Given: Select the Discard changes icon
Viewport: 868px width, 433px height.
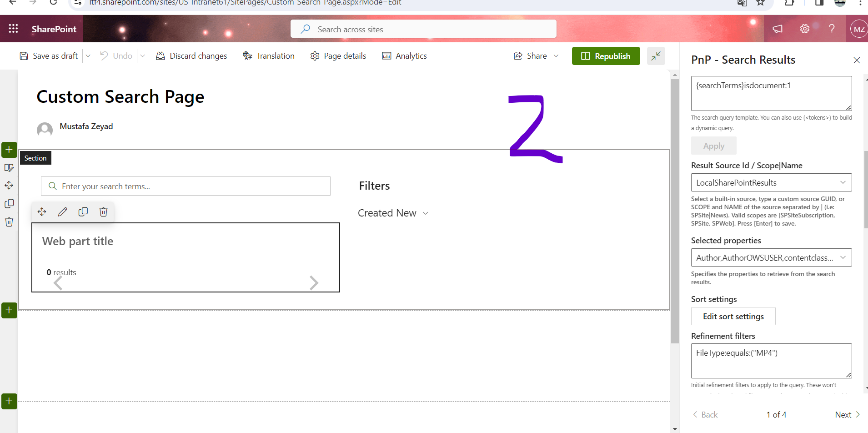Looking at the screenshot, I should pos(161,55).
